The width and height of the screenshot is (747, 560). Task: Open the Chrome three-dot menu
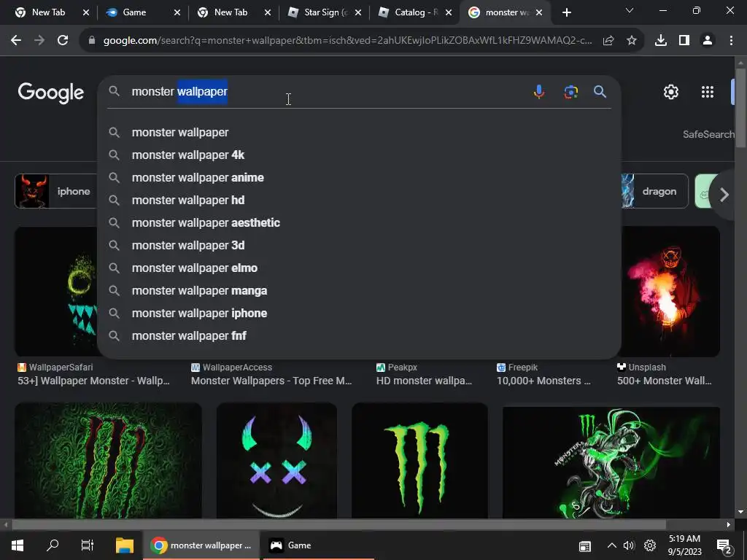coord(731,41)
